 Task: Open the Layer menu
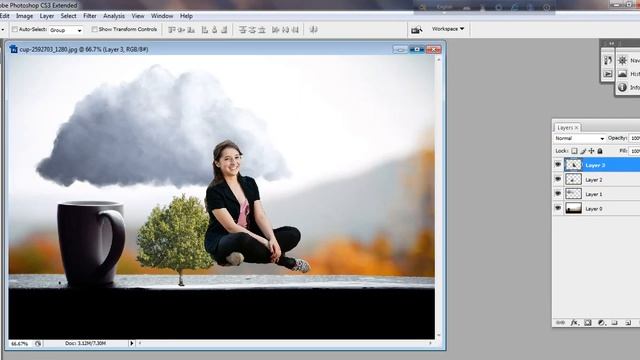(47, 16)
